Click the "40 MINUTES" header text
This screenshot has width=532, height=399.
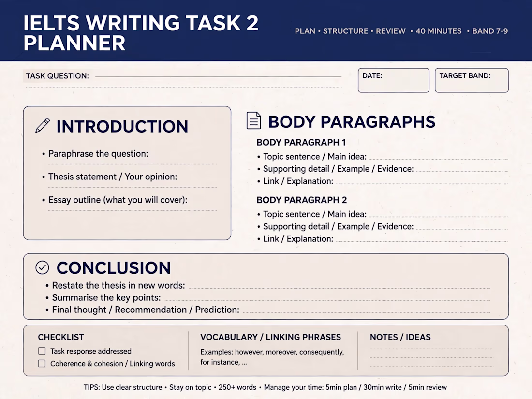(x=439, y=31)
